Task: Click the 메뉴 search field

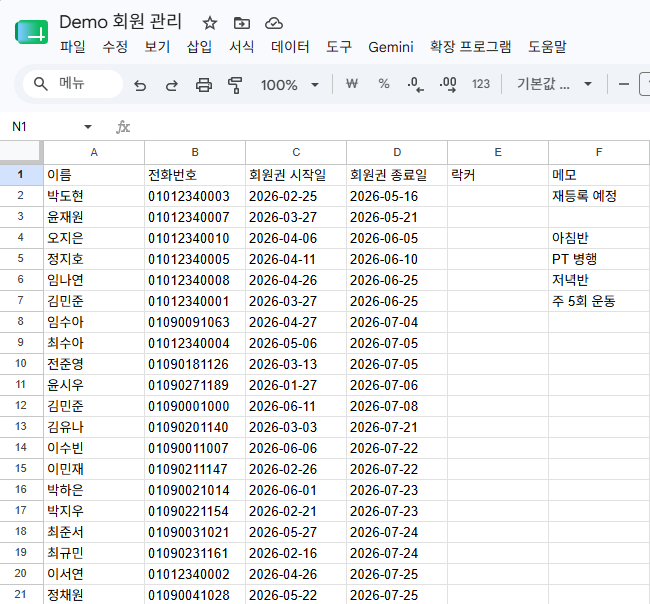Action: click(73, 84)
